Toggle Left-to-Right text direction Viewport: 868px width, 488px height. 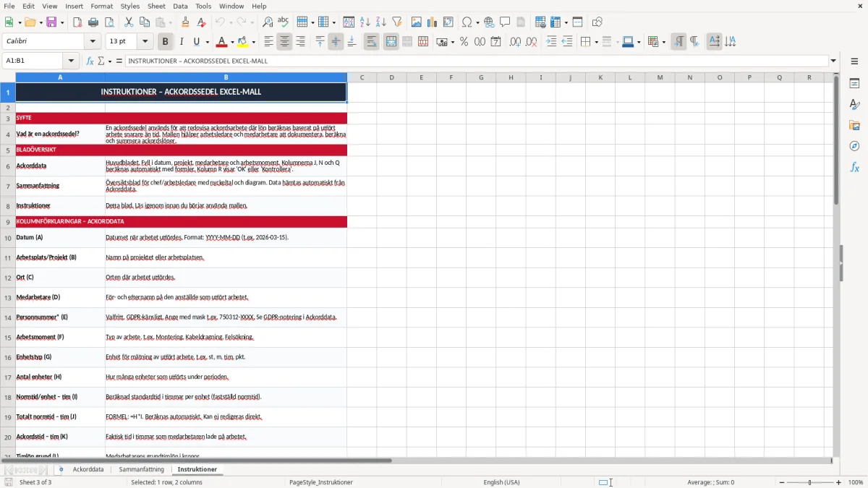(678, 42)
